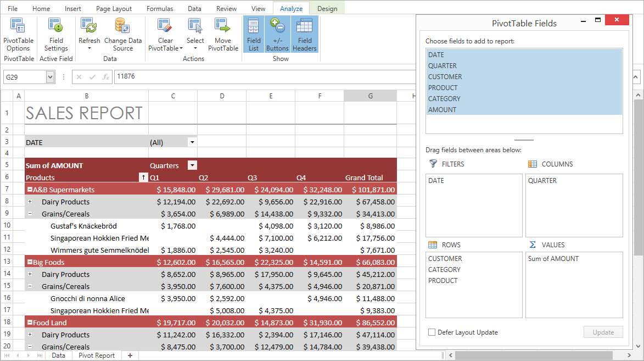Viewport: 644px width, 361px height.
Task: Toggle the +/- Buttons display
Action: (277, 35)
